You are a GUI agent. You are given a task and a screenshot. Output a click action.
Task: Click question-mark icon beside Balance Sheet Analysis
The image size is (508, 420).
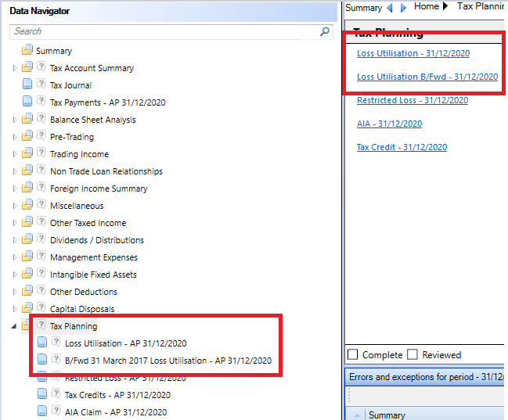[x=41, y=118]
